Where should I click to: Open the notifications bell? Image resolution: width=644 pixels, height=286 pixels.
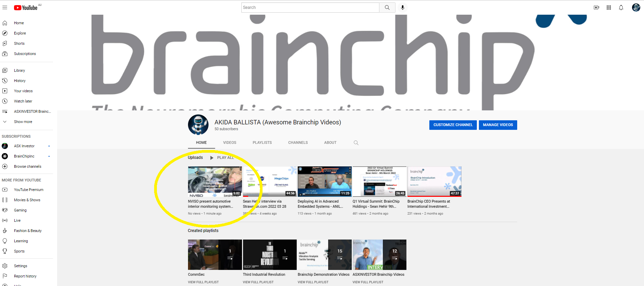[621, 8]
